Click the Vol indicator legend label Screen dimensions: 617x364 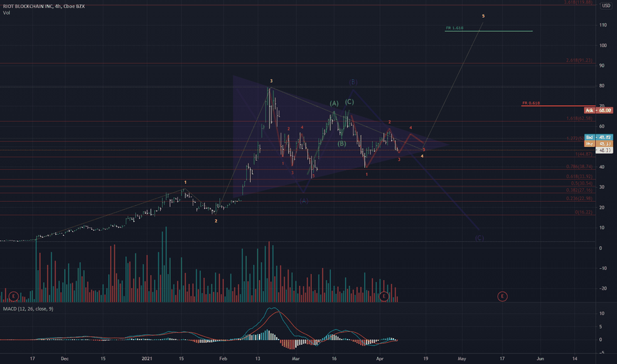[7, 13]
